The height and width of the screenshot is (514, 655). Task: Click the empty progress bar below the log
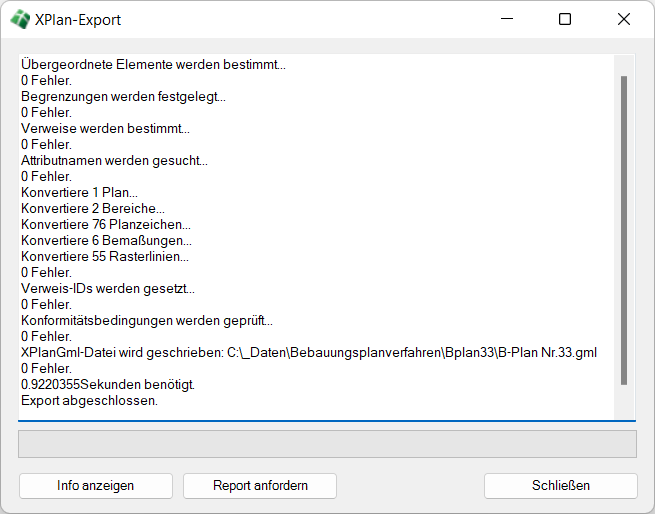pyautogui.click(x=327, y=444)
